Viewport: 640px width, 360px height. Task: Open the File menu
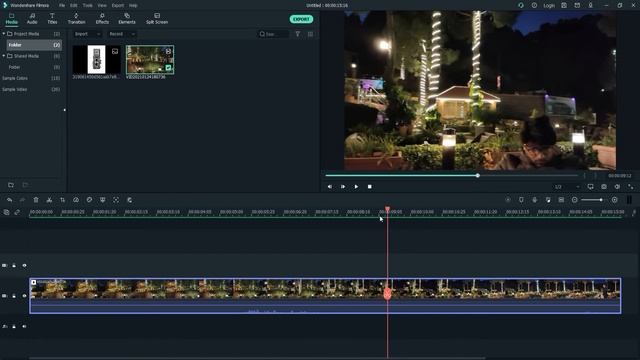62,6
